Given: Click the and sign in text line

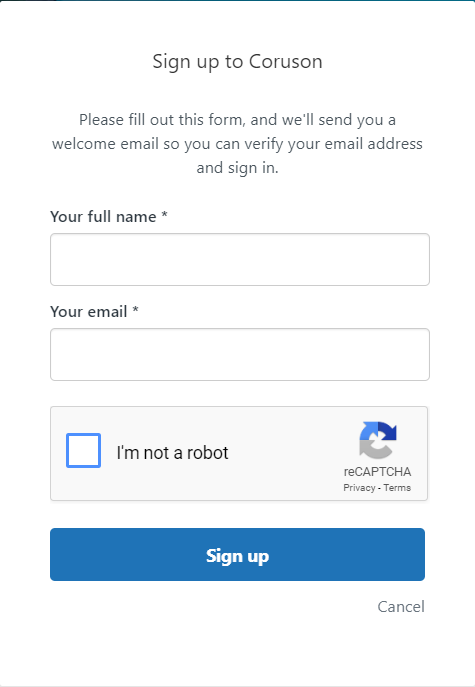Looking at the screenshot, I should click(237, 168).
